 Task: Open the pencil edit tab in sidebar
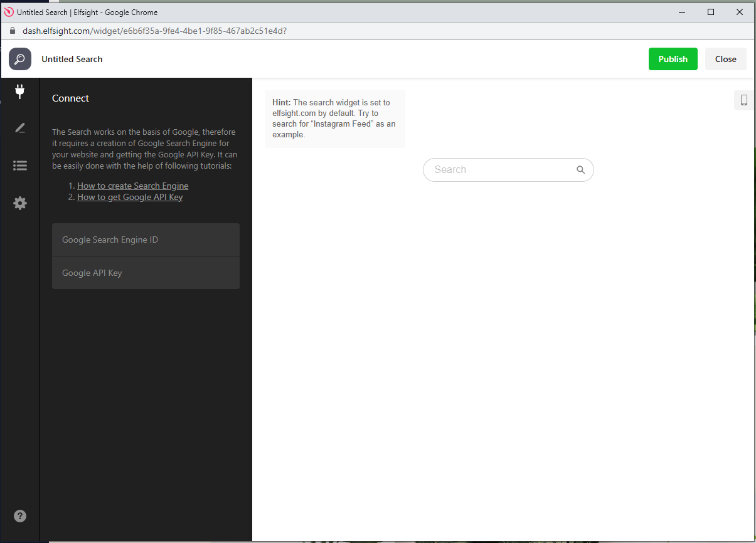[20, 128]
